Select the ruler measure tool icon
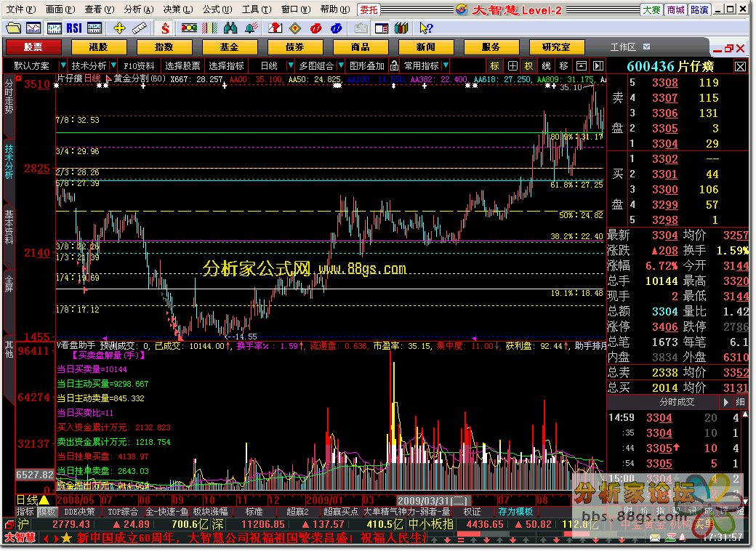The image size is (756, 551). (140, 28)
